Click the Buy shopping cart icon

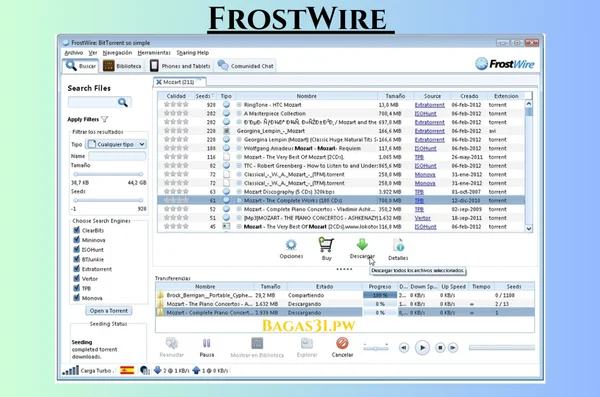[x=326, y=245]
